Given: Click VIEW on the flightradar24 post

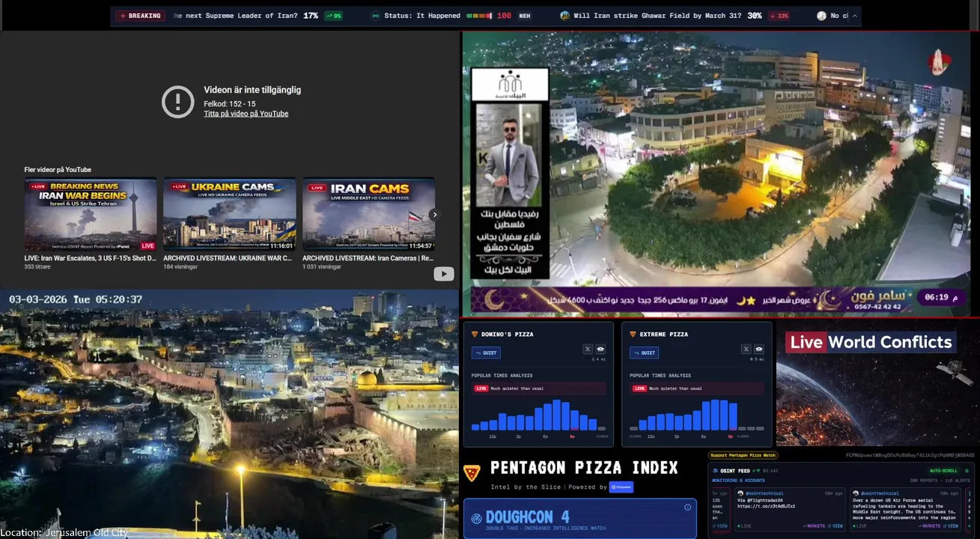Looking at the screenshot, I should [x=836, y=526].
